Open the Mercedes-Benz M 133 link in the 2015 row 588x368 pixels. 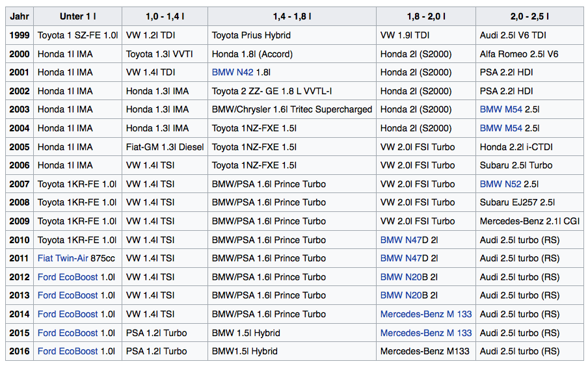coord(426,333)
